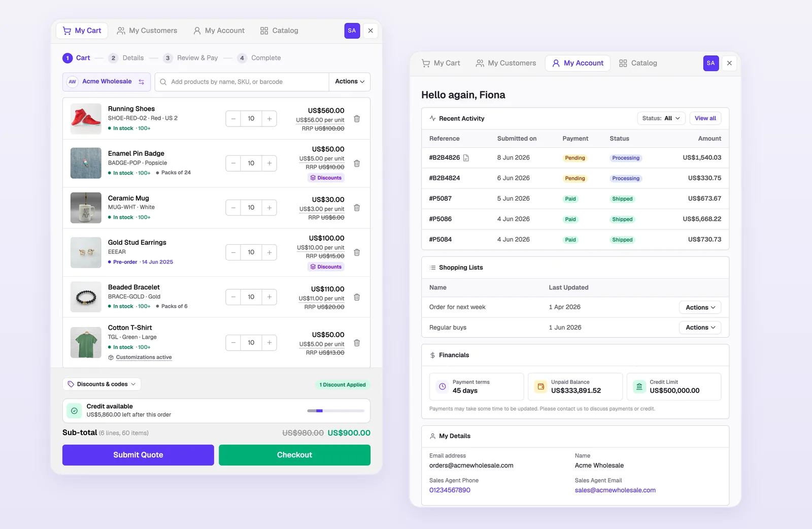The height and width of the screenshot is (529, 812).
Task: Click the SA avatar in account window
Action: coord(711,63)
